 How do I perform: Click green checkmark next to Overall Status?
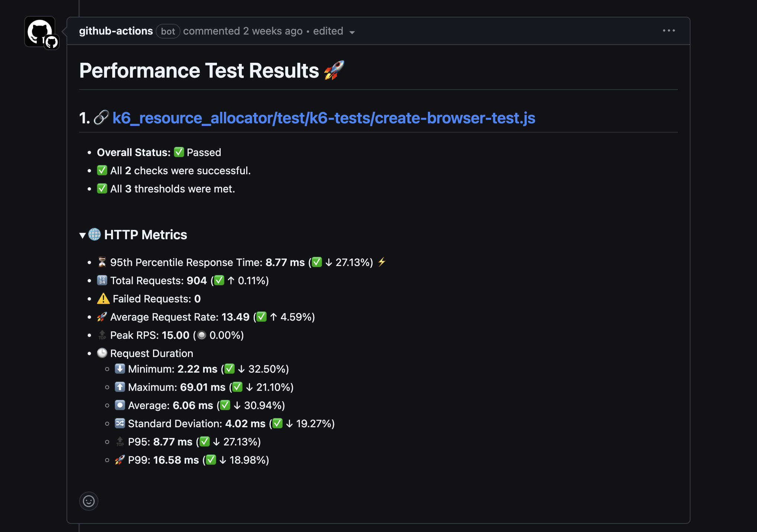point(179,152)
